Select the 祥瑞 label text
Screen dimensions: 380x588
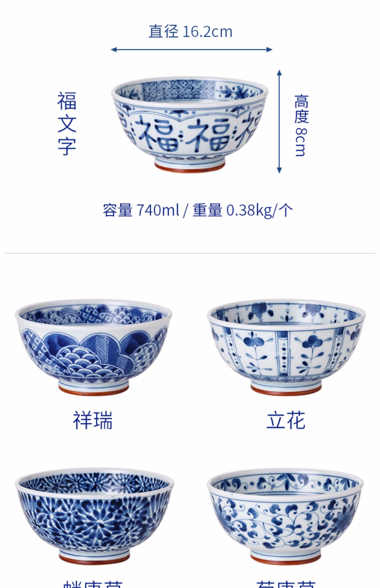[93, 421]
